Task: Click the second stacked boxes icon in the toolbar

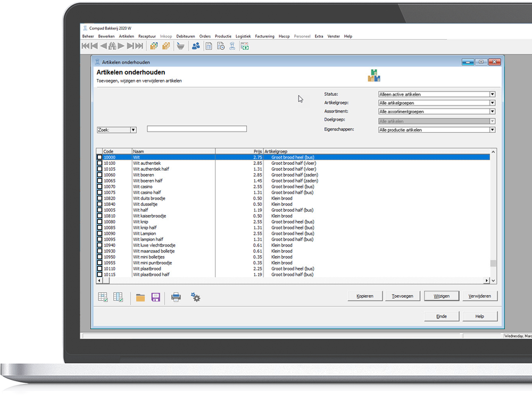Action: coord(166,46)
